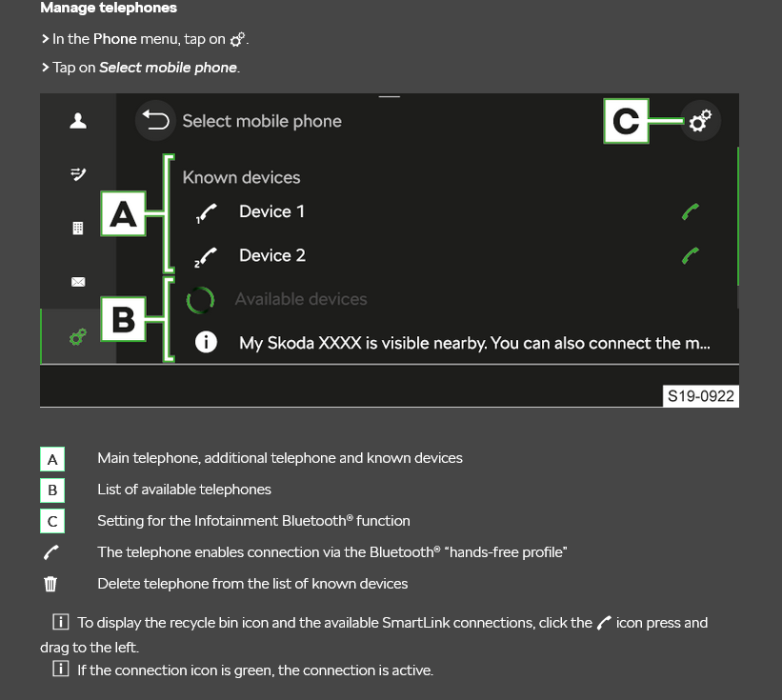Open the dial keypad icon in sidebar
Viewport: 782px width, 700px height.
(x=78, y=229)
